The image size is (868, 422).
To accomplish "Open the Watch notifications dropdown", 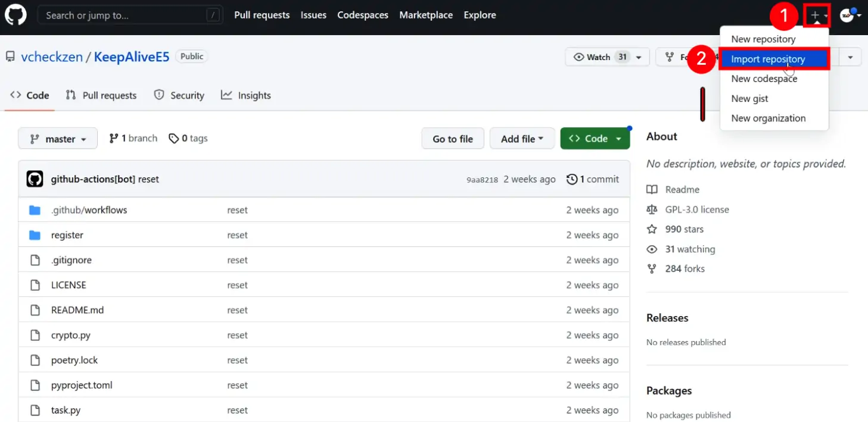I will pyautogui.click(x=606, y=57).
